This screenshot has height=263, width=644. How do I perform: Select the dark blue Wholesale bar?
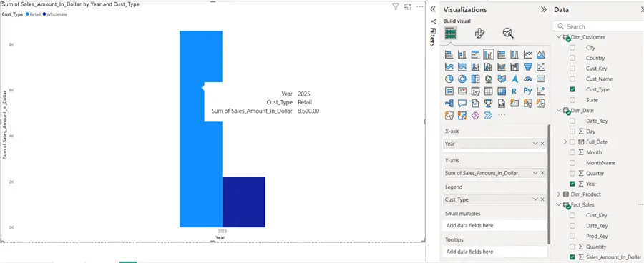point(243,202)
